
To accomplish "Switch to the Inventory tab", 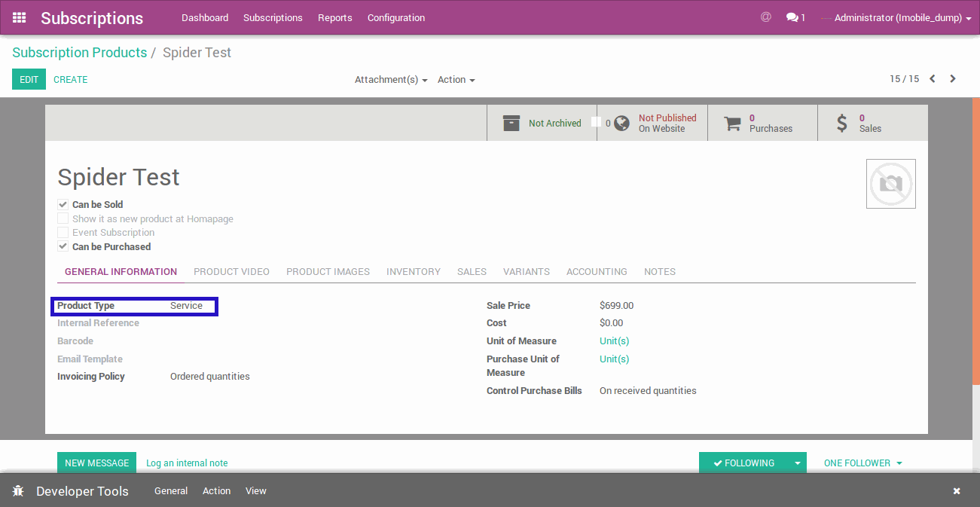I will (x=414, y=271).
